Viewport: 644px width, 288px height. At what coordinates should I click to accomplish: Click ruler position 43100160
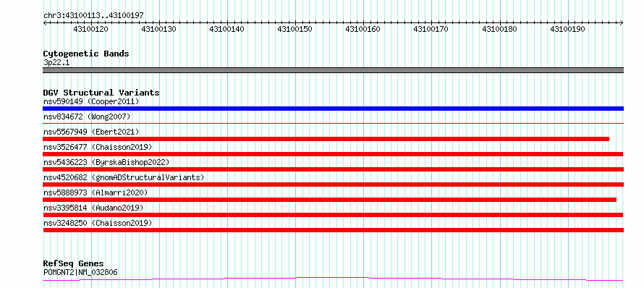point(363,29)
